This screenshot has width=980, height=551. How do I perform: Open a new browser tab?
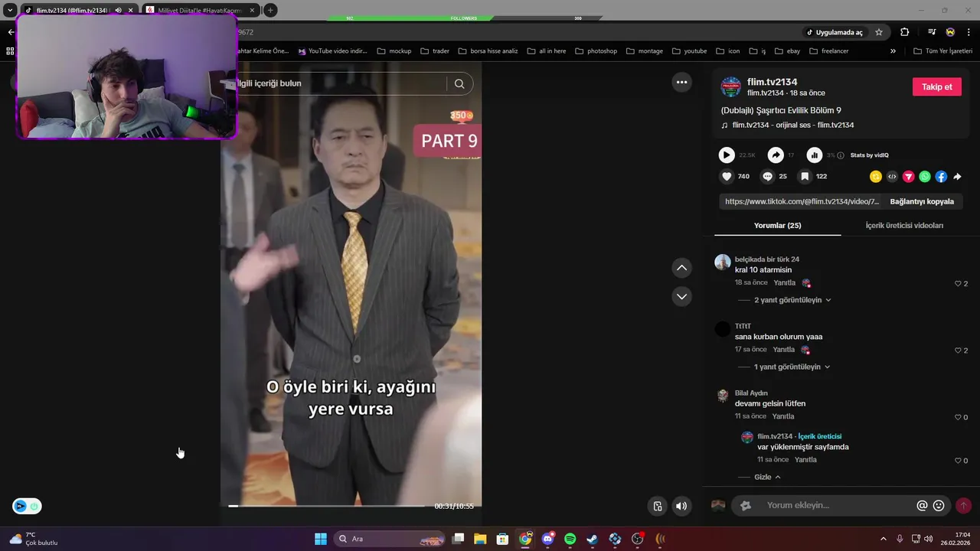tap(270, 10)
